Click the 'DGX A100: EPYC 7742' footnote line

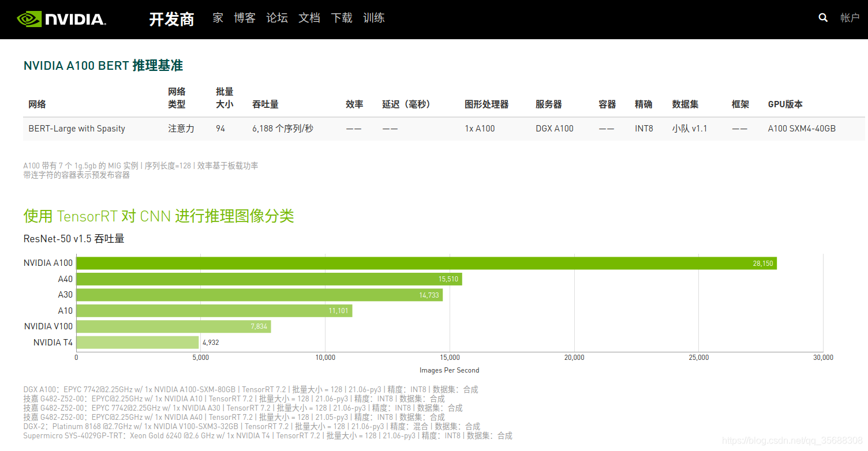tap(251, 390)
